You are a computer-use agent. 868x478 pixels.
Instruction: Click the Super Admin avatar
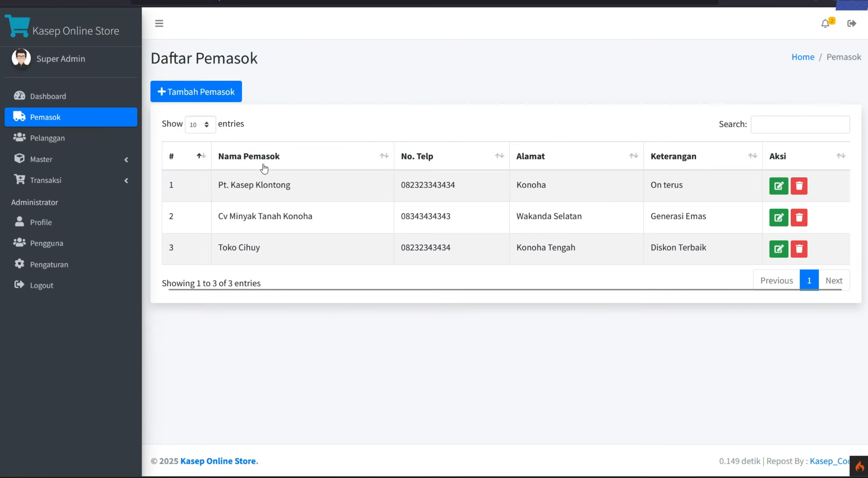coord(21,58)
